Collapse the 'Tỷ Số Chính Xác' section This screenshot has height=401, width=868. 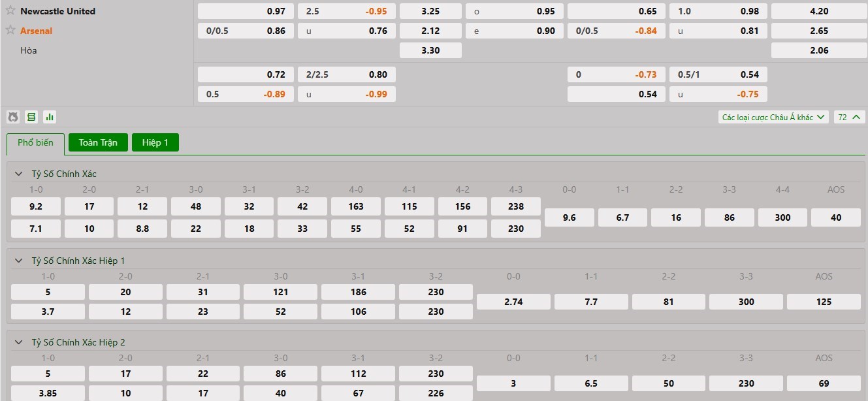coord(19,174)
